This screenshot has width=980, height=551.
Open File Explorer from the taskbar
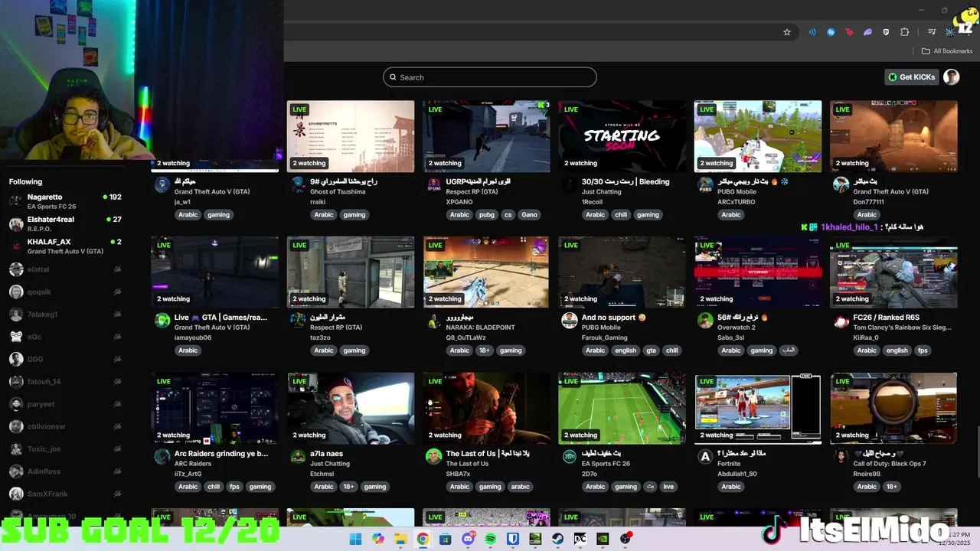tap(400, 539)
